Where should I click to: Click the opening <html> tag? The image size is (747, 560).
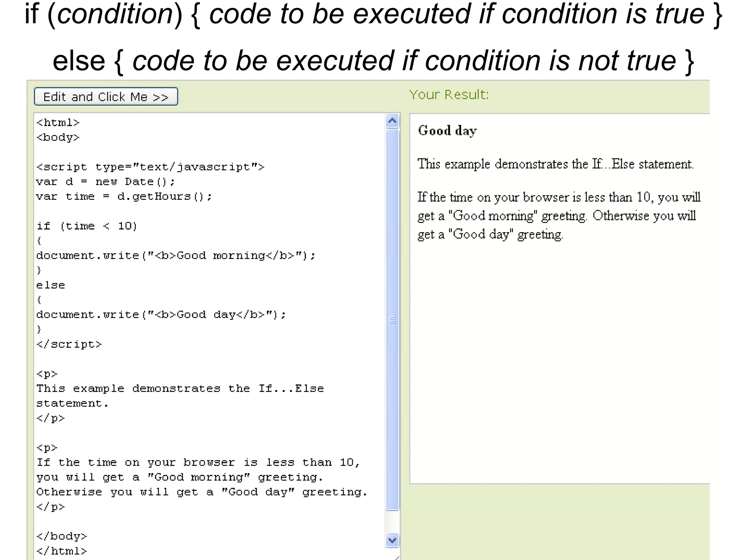(x=58, y=122)
